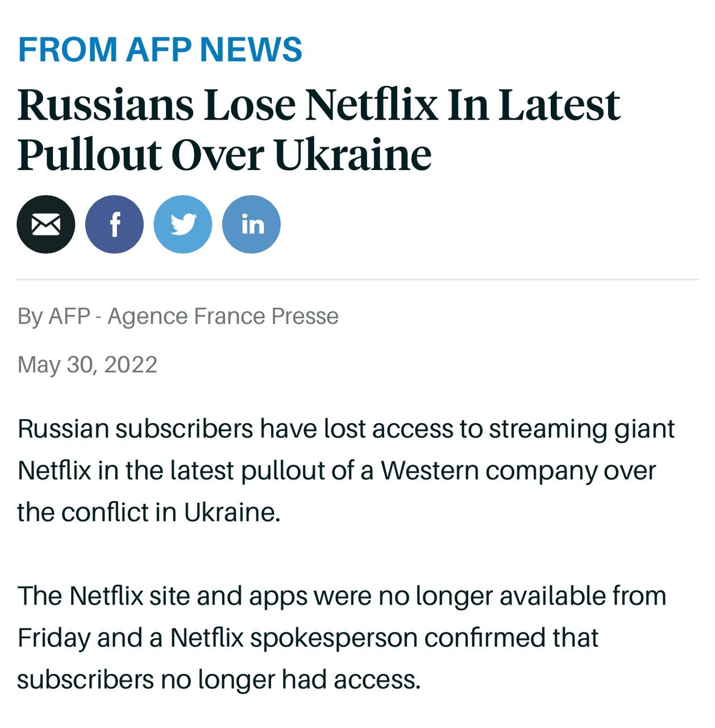Viewport: 715px width, 728px height.
Task: Share the article on Facebook
Action: click(x=114, y=224)
